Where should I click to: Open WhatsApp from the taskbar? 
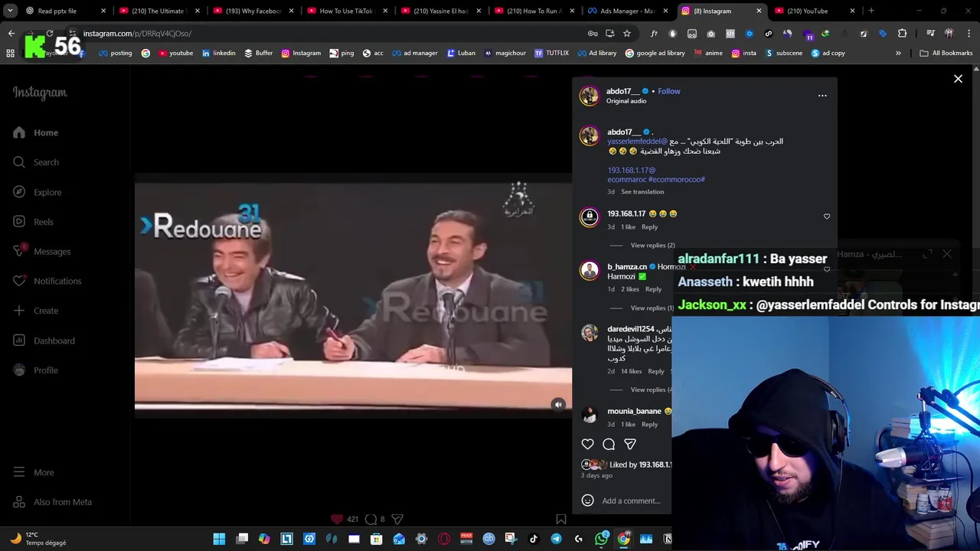pos(602,539)
